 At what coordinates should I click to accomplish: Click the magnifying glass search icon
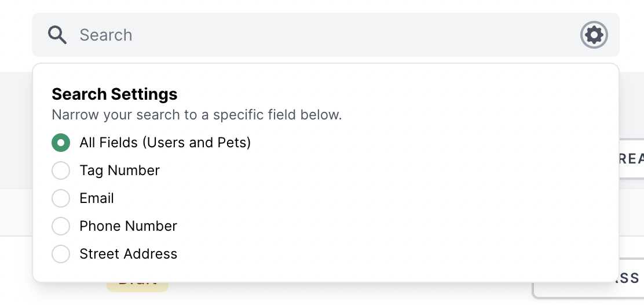(x=57, y=35)
